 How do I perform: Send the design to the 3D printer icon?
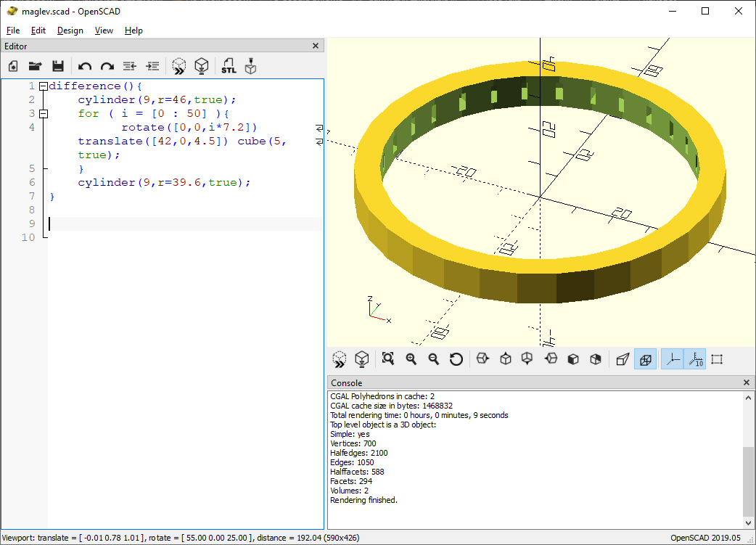pyautogui.click(x=251, y=66)
